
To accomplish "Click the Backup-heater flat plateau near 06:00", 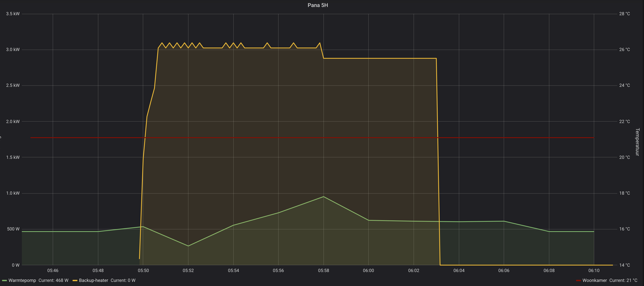I will pos(368,58).
